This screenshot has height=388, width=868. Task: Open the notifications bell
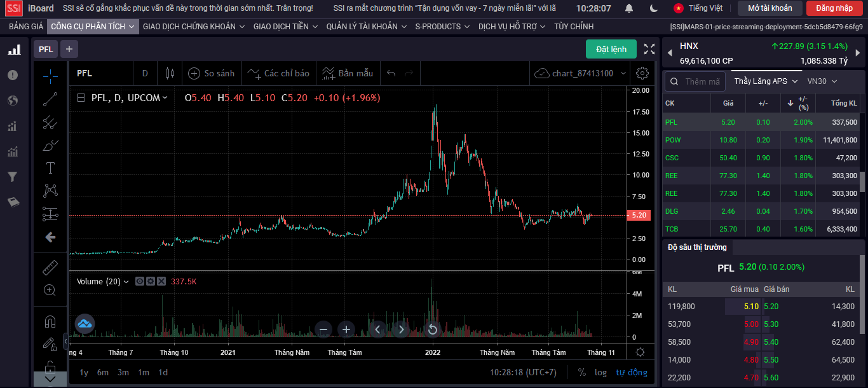coord(629,8)
